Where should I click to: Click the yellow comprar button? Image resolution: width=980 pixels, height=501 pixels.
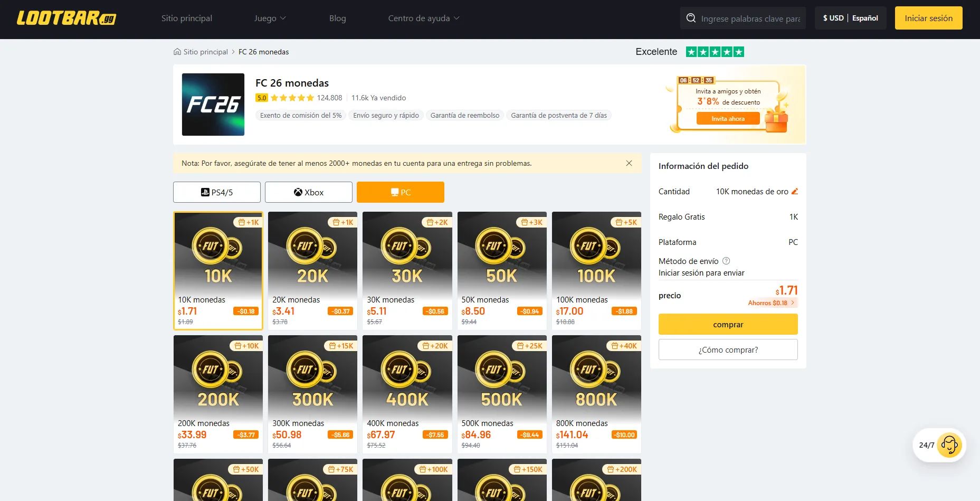click(x=728, y=324)
